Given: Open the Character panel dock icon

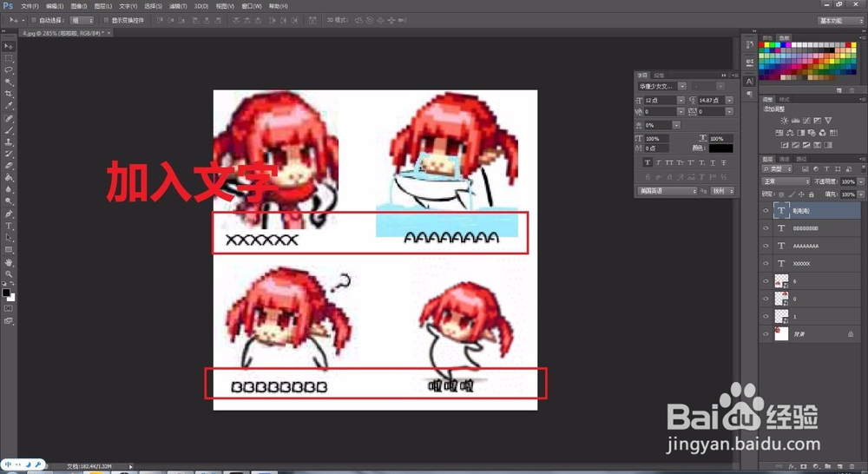Looking at the screenshot, I should [x=749, y=82].
